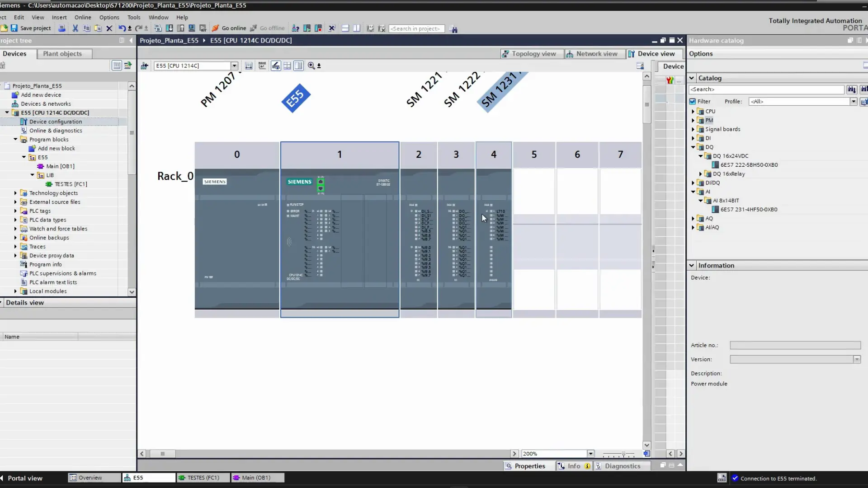Cut selection with the scissors icon
The image size is (868, 488).
(75, 28)
